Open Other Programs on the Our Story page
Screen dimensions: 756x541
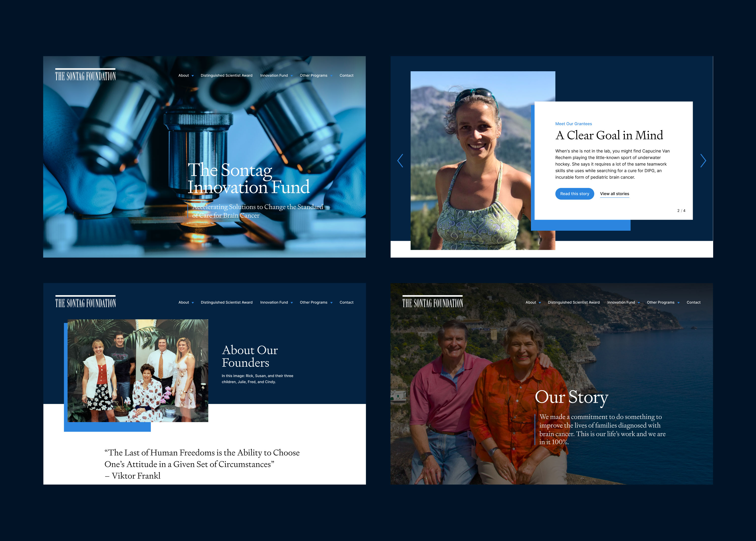660,302
